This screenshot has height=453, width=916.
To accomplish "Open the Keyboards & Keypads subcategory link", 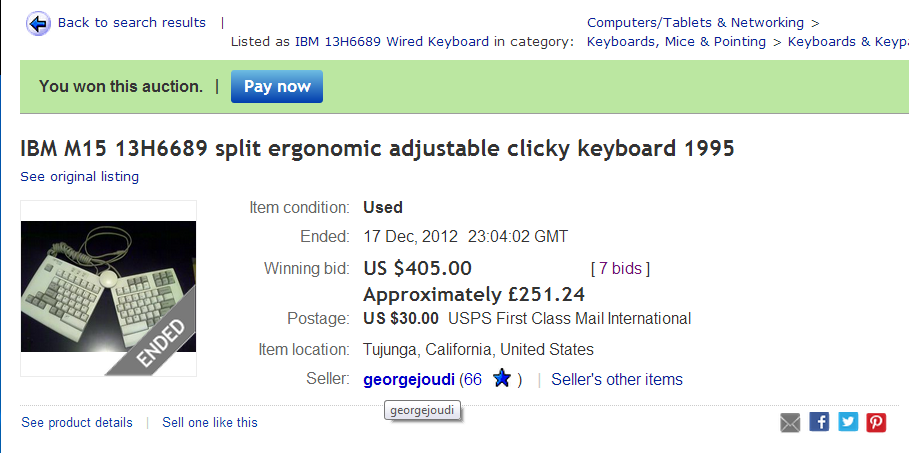I will 849,41.
